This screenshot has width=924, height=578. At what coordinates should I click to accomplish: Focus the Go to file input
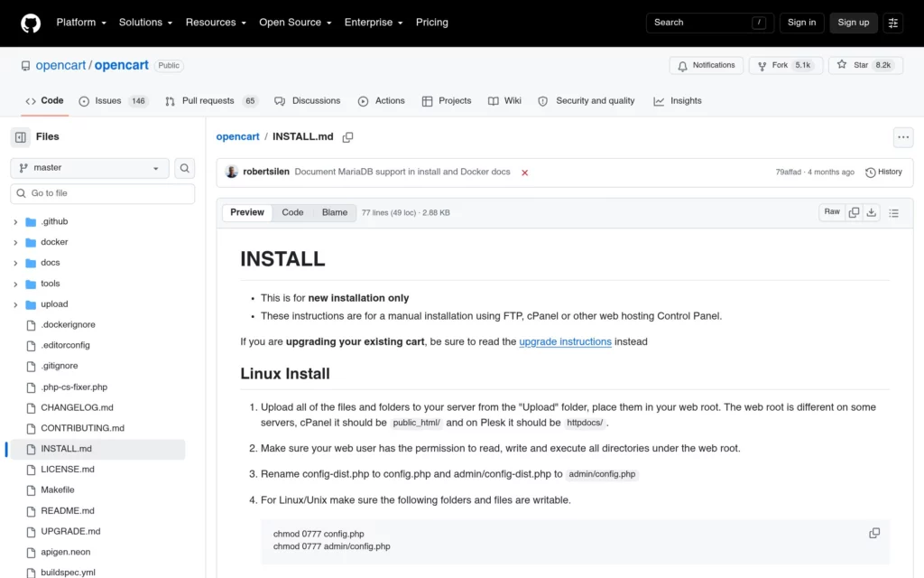103,193
